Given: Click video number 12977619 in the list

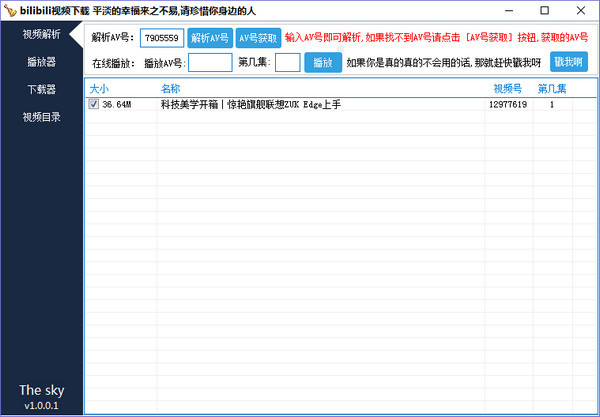Looking at the screenshot, I should coord(508,104).
